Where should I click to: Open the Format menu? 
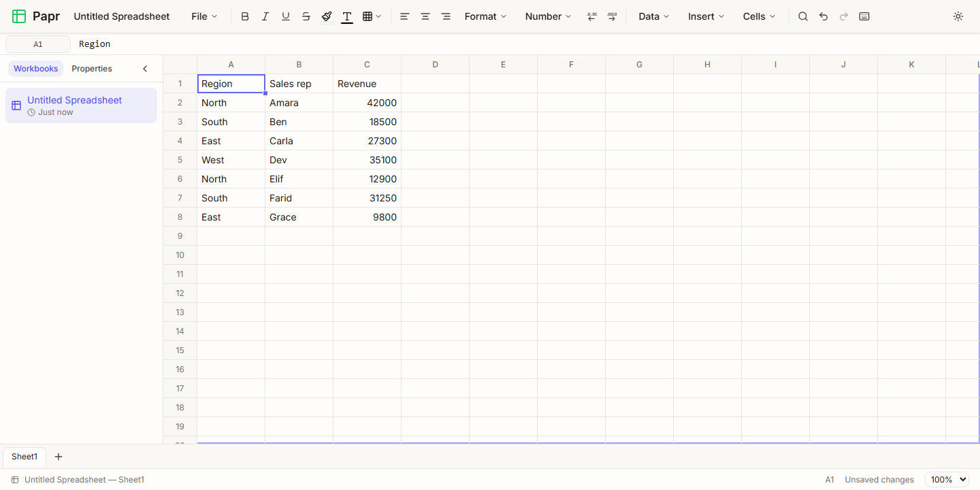(x=485, y=16)
